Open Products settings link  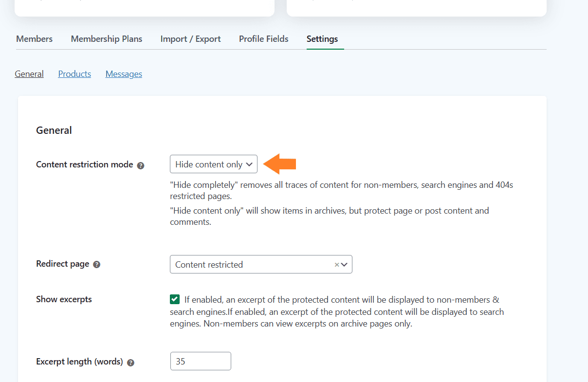[74, 74]
